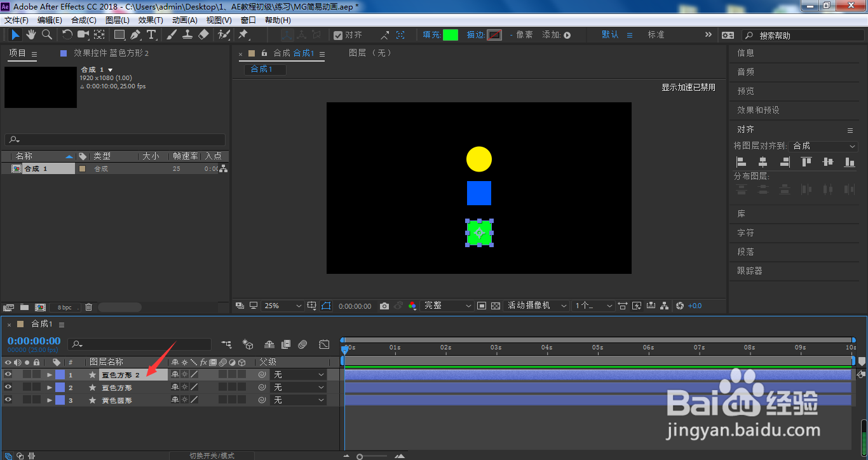The image size is (868, 460).
Task: Choose the Pen tool
Action: [x=135, y=34]
